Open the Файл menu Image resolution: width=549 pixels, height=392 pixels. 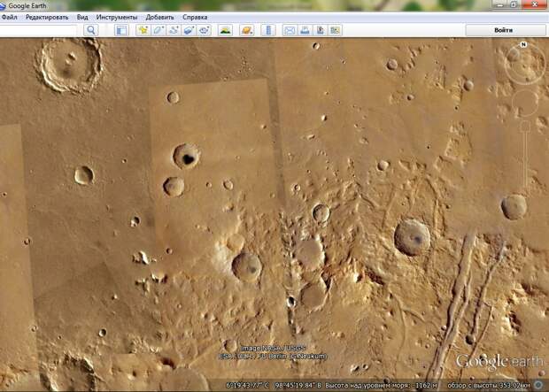click(x=9, y=17)
